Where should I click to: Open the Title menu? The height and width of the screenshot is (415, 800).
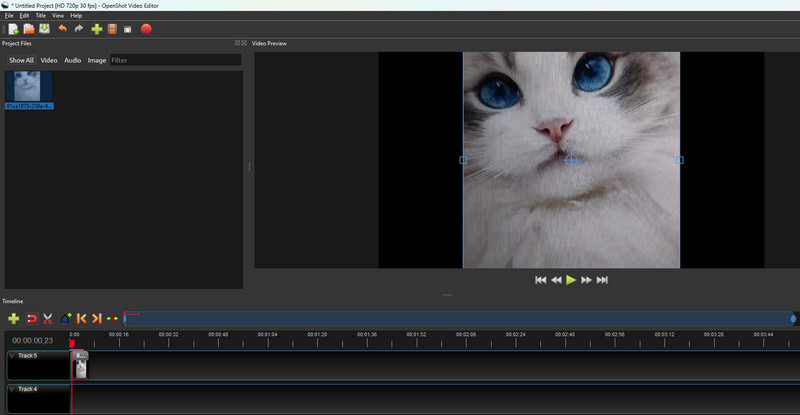[x=41, y=16]
